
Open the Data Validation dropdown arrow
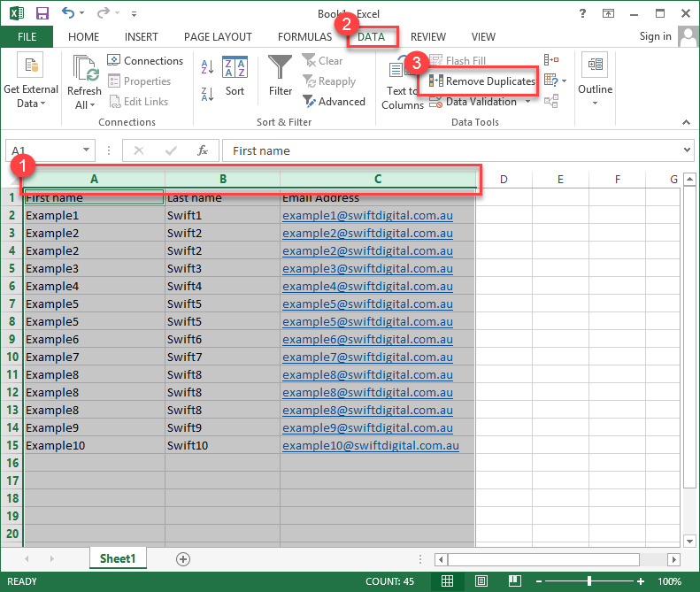pos(528,102)
